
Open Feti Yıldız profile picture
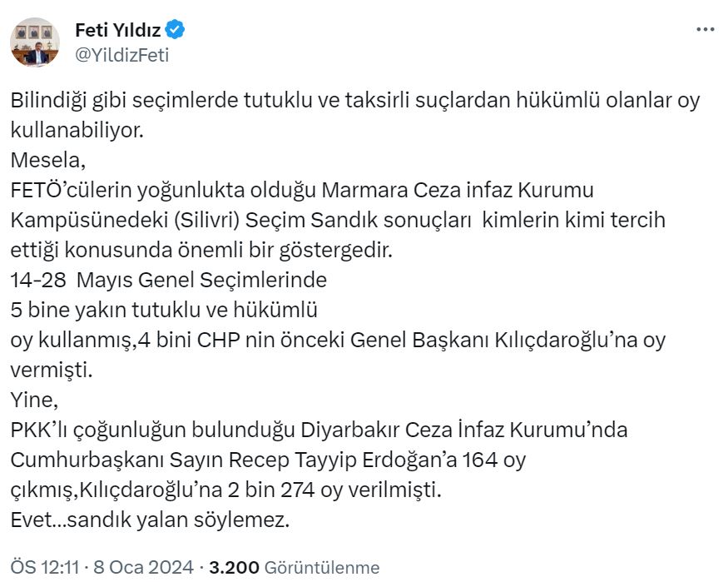pyautogui.click(x=35, y=42)
